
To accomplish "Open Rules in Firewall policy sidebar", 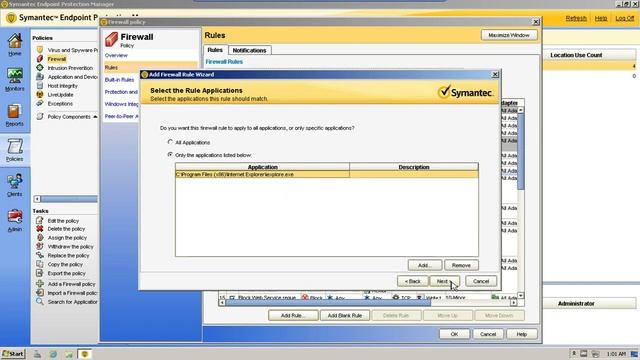I will point(111,67).
